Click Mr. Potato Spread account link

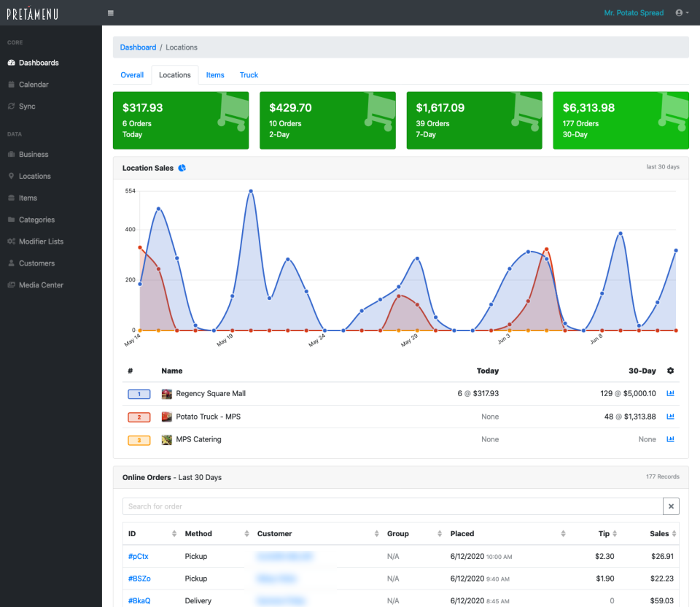click(x=634, y=13)
